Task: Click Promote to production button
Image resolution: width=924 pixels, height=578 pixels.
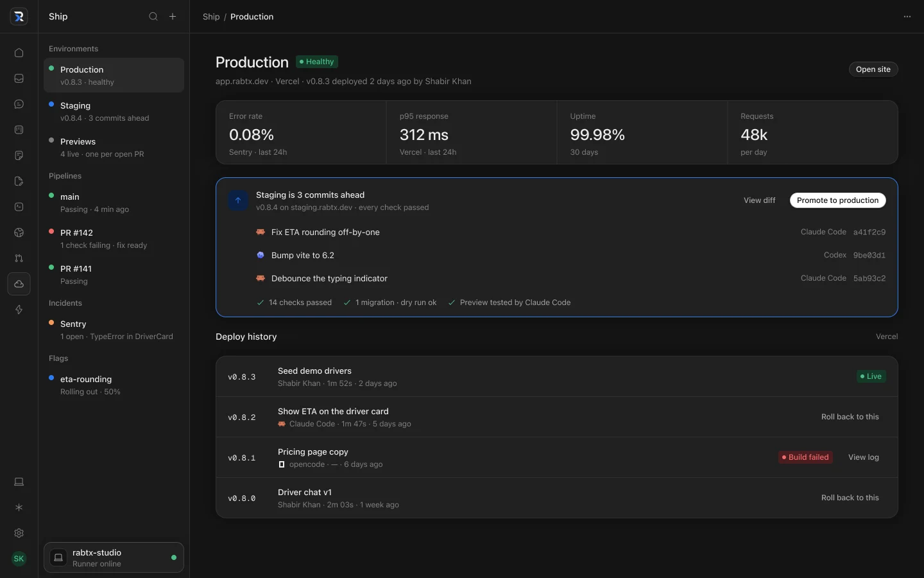Action: tap(837, 200)
